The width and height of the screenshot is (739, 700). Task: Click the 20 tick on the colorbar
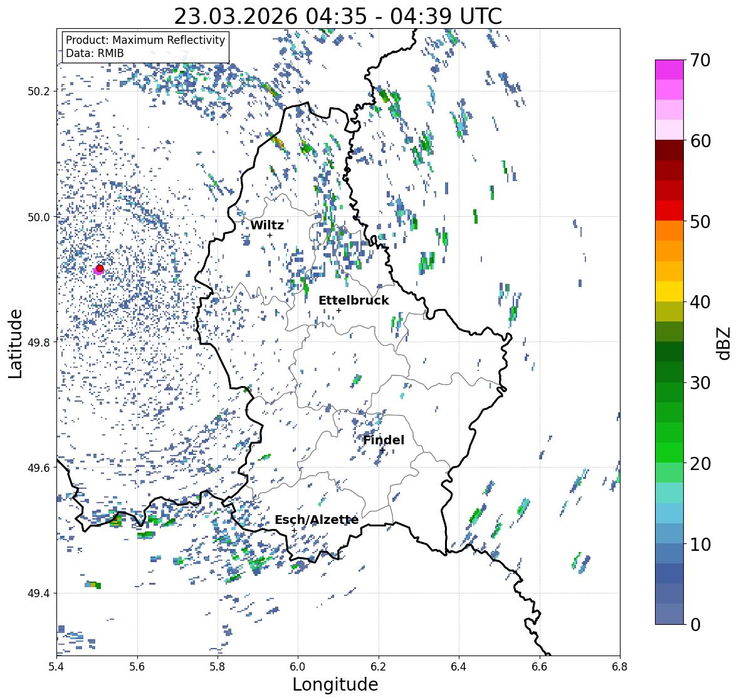[700, 464]
